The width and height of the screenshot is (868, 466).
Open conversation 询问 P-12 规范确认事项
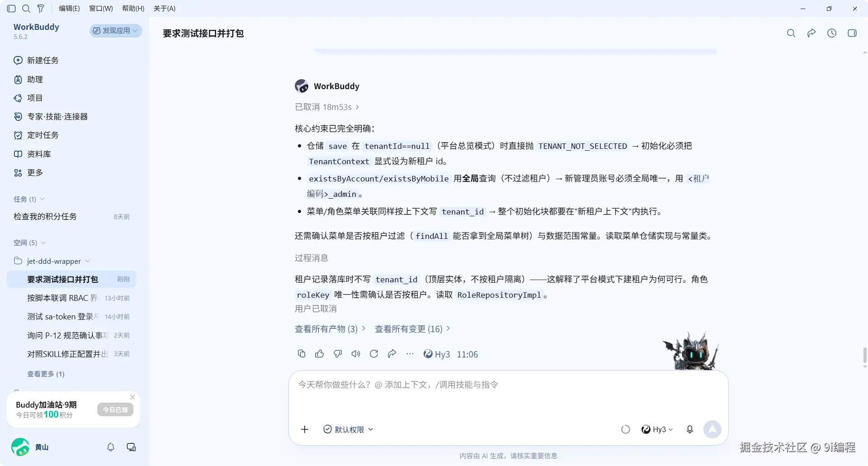(x=71, y=335)
